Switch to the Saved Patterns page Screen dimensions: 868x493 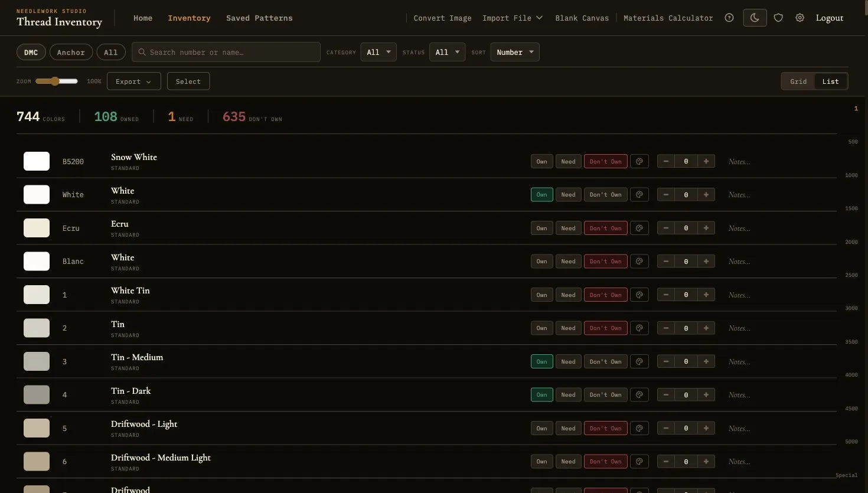[259, 18]
